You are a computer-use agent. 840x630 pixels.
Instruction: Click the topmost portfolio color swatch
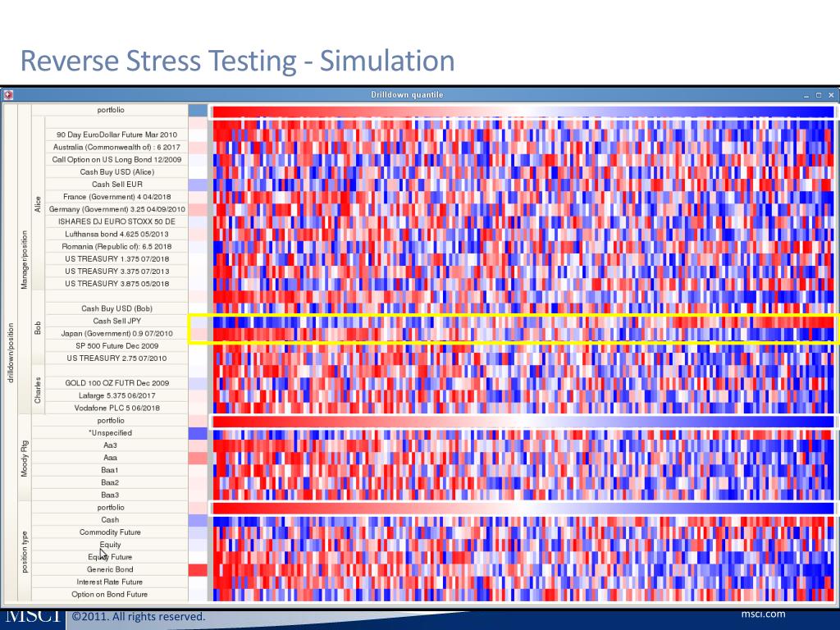[x=198, y=110]
